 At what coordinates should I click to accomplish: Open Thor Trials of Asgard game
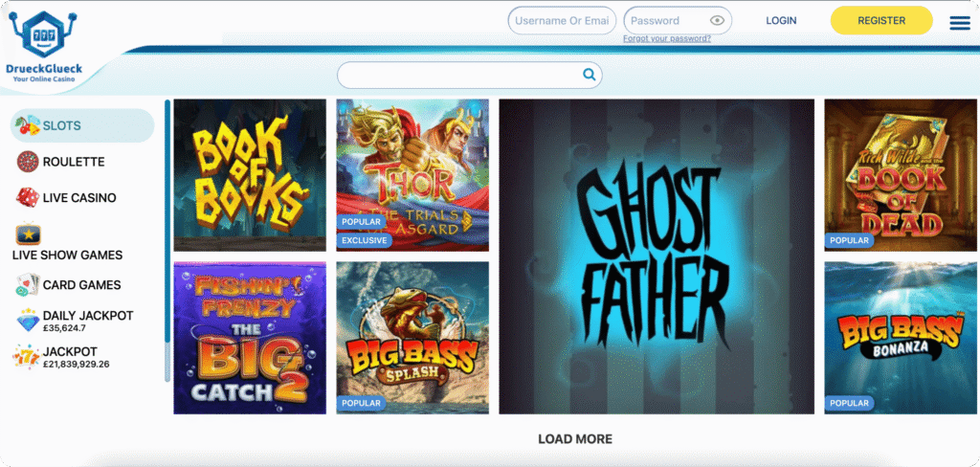(x=412, y=175)
